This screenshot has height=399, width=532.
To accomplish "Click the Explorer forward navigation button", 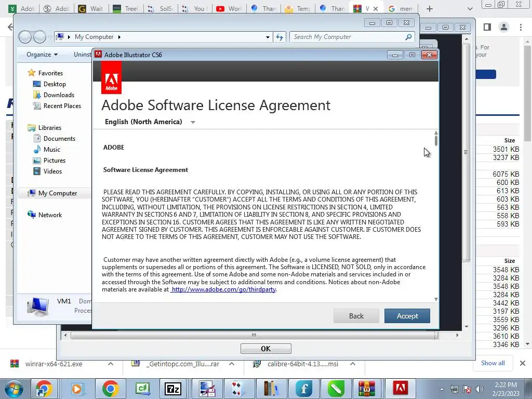I will click(x=39, y=37).
